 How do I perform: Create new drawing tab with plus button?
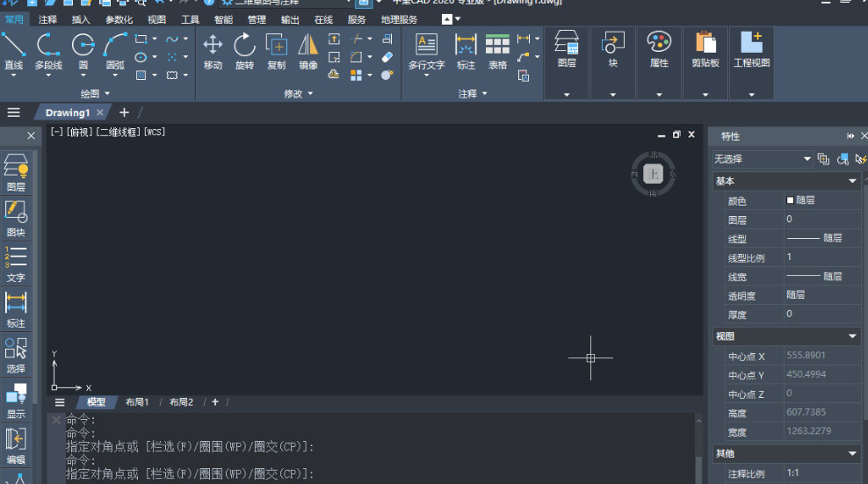click(124, 112)
